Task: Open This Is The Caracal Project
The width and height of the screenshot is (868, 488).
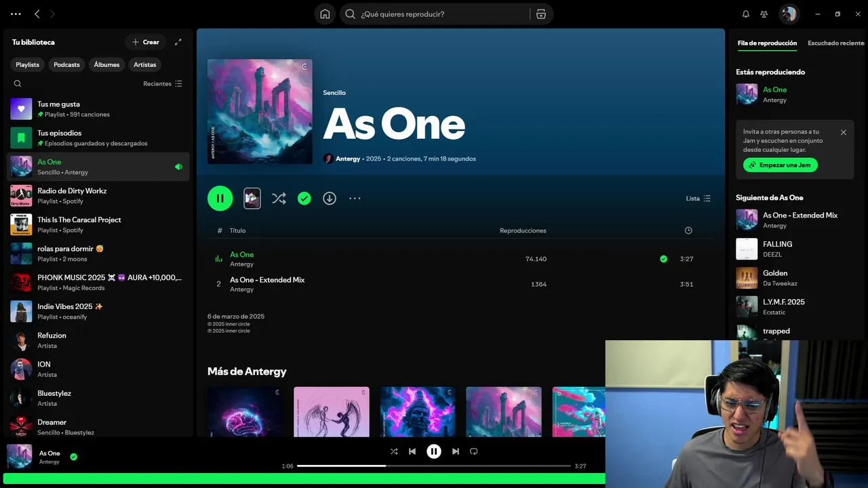Action: click(x=98, y=224)
